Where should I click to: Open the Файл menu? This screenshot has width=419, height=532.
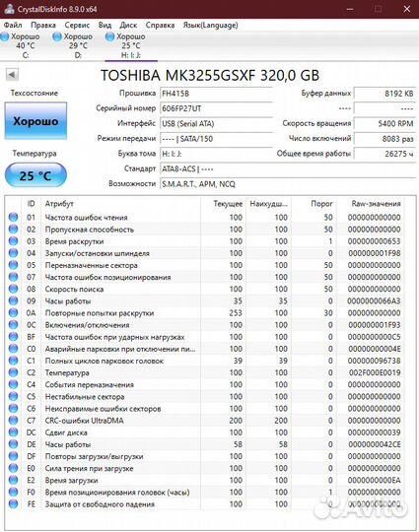[x=13, y=25]
